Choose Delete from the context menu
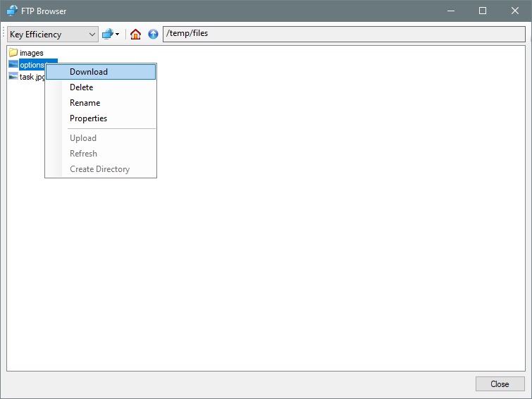The height and width of the screenshot is (399, 532). [x=101, y=87]
